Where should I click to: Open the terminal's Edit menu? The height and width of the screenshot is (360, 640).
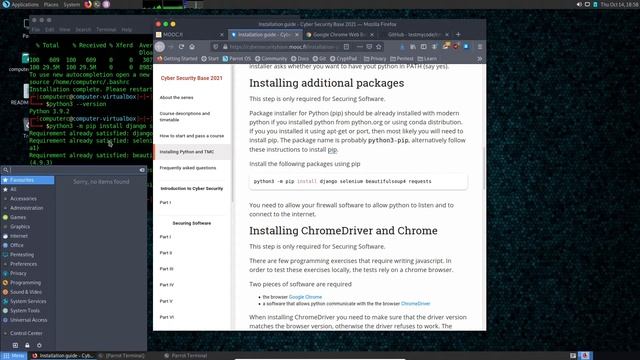[49, 30]
